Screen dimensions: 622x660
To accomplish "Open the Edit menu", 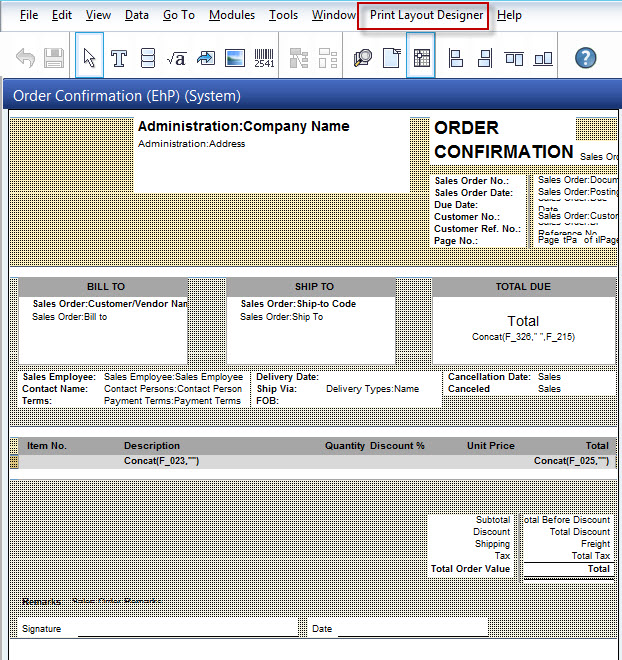I will 62,15.
